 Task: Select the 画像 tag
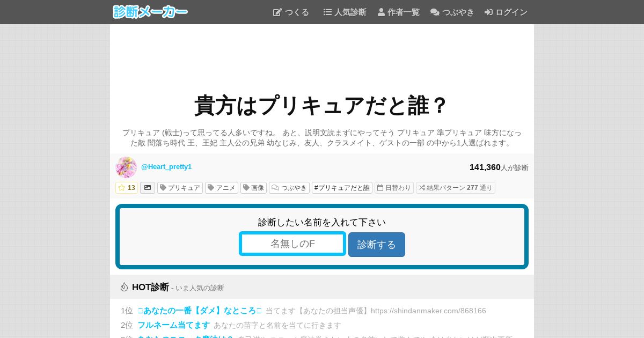coord(253,188)
